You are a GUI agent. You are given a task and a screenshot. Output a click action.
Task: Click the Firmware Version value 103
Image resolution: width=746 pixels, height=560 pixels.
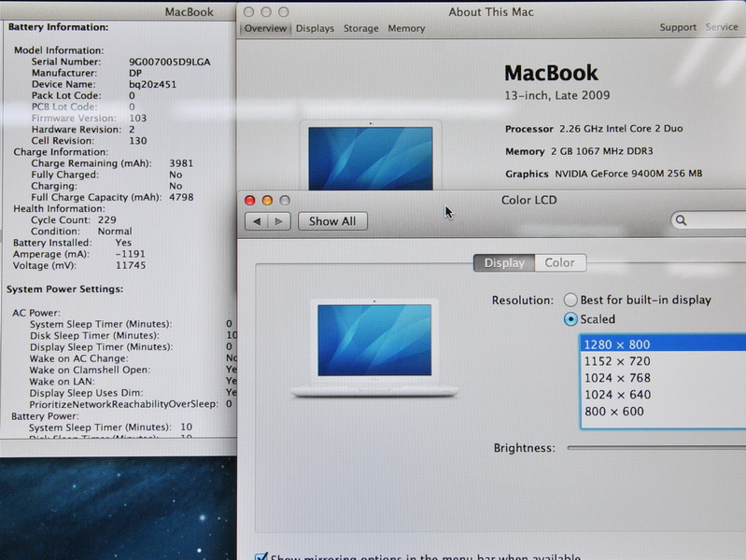(137, 118)
